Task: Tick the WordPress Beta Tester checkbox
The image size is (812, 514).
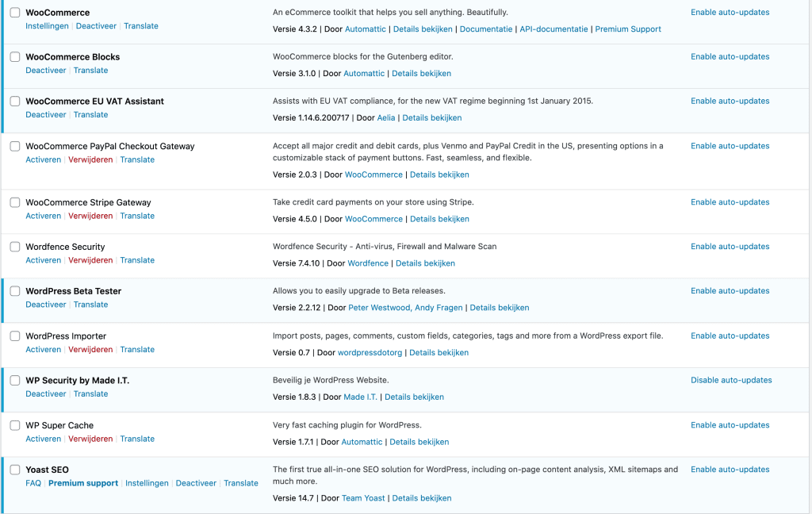Action: point(15,291)
